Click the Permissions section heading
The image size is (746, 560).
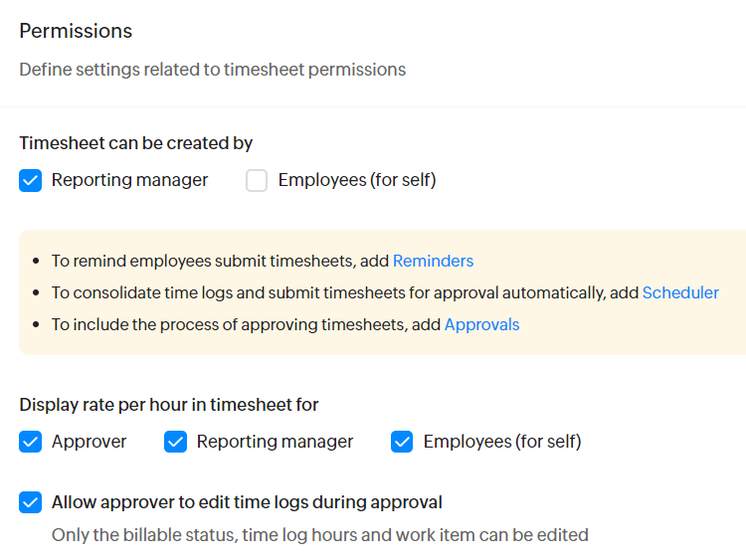point(76,31)
